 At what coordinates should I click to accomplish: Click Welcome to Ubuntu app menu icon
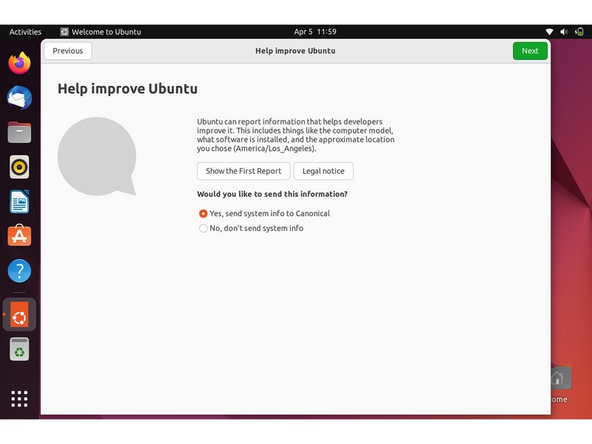click(65, 32)
